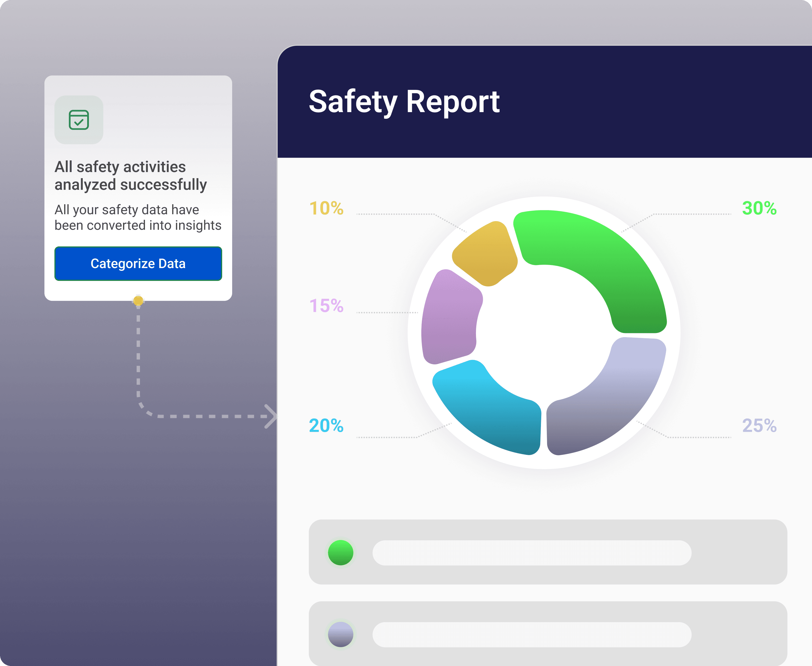This screenshot has width=812, height=666.
Task: Click the 10% label
Action: pyautogui.click(x=326, y=208)
